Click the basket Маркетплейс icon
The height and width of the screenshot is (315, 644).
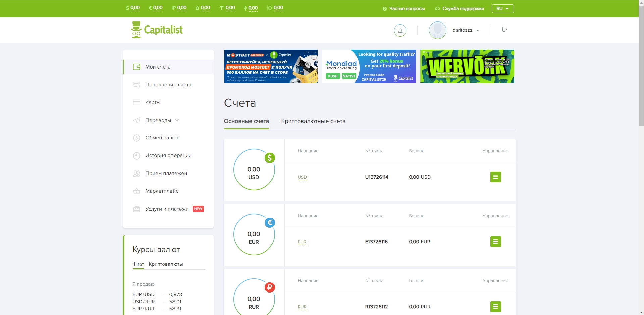137,191
